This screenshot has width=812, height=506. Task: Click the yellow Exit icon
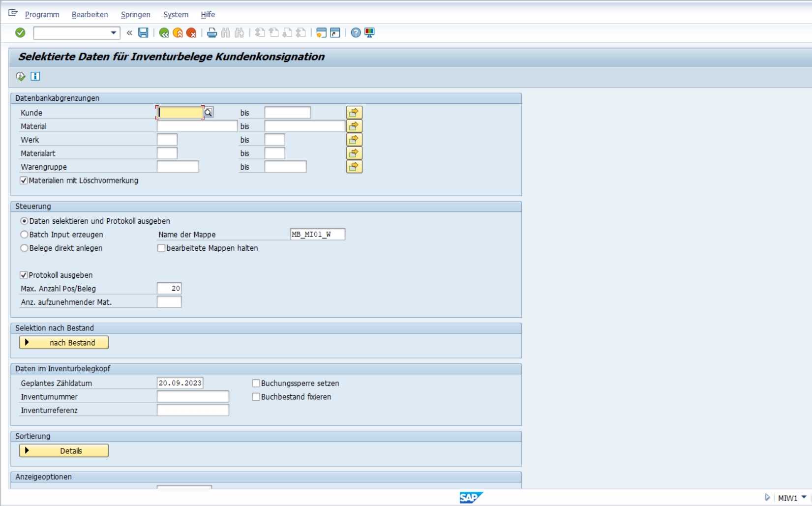(178, 33)
